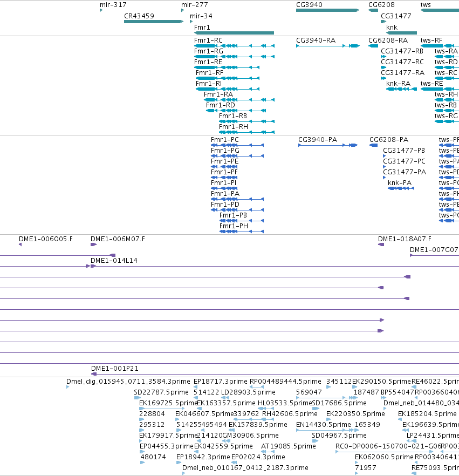Click the DME1-018A07.F clone label
Screen dimensions: 459x476
pos(405,239)
